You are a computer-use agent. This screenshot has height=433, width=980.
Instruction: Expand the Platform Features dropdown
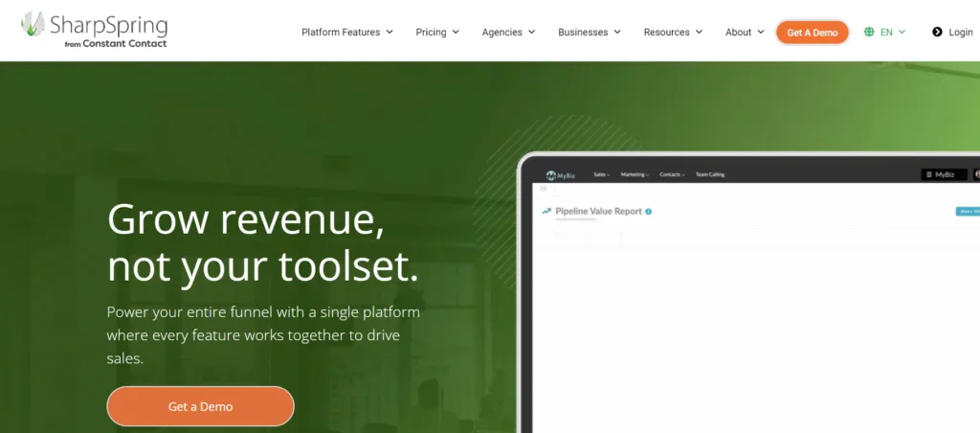pos(346,33)
